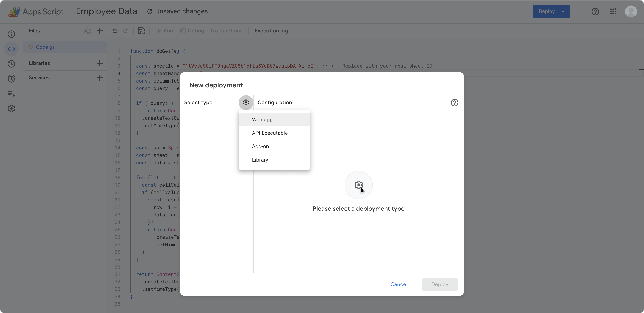Select the Code.gs file
This screenshot has height=313, width=644.
pyautogui.click(x=45, y=47)
